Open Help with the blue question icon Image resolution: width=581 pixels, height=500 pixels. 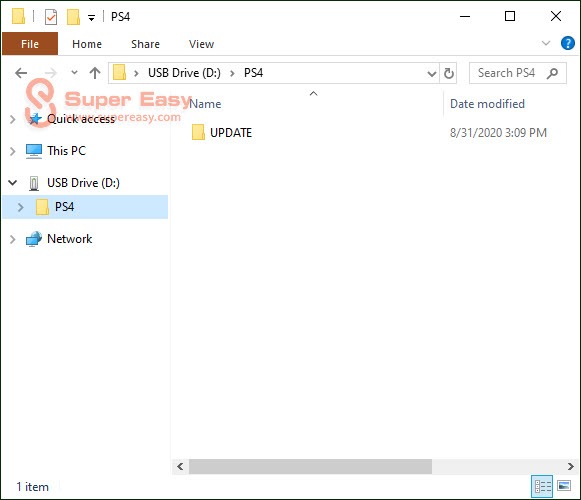coord(568,43)
